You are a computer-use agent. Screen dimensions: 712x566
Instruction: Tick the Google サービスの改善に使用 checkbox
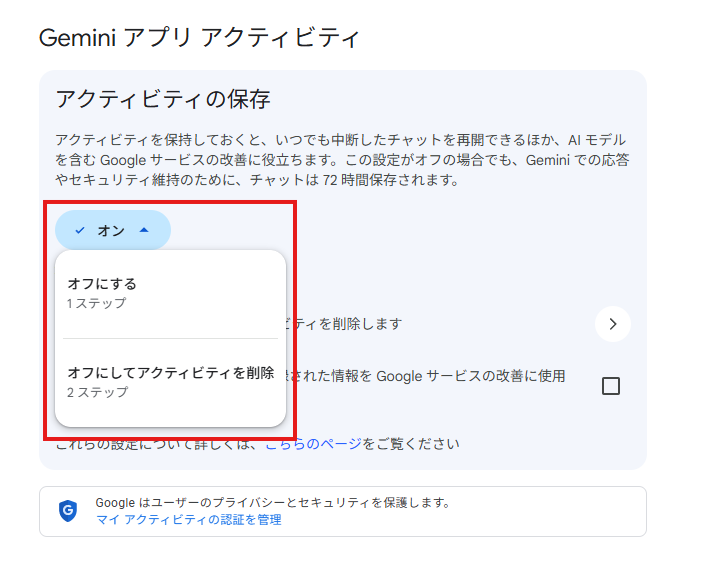pyautogui.click(x=611, y=386)
